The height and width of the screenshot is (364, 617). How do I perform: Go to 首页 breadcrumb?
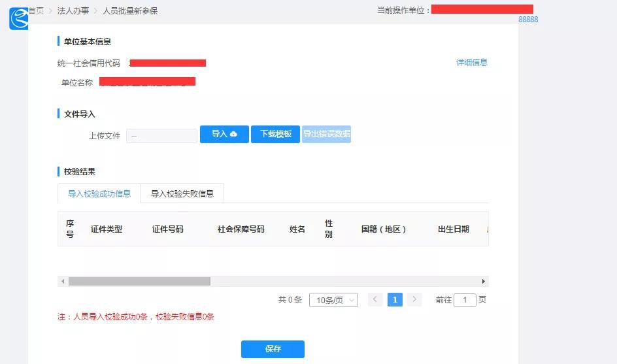point(37,11)
